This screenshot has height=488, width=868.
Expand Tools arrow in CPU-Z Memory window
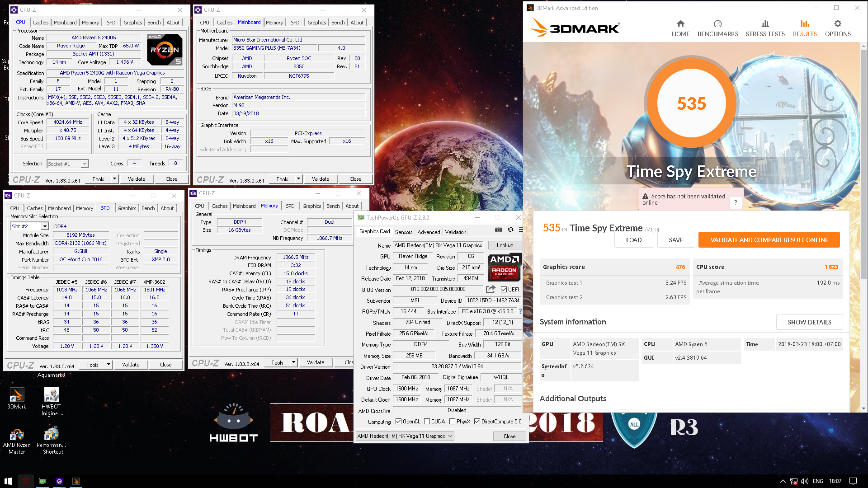coord(293,362)
